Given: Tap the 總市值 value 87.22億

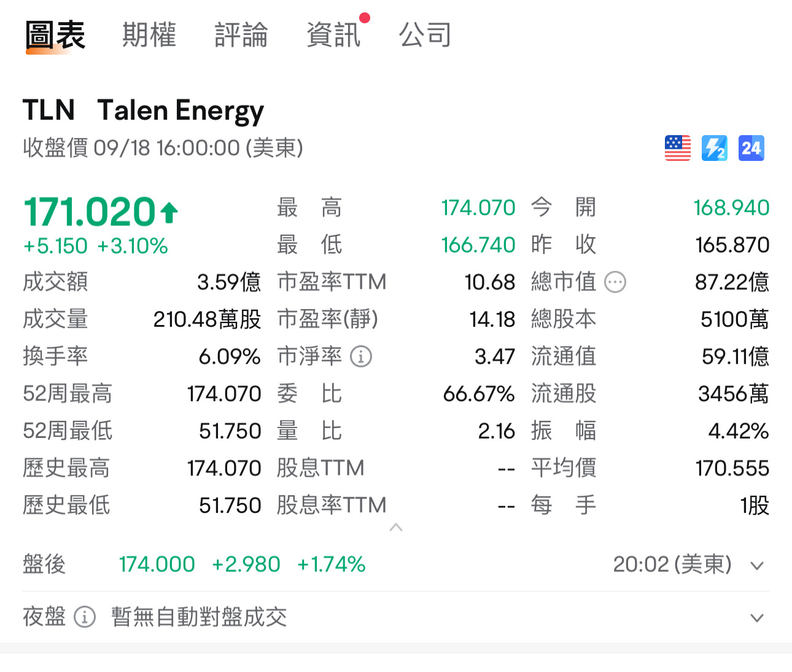Looking at the screenshot, I should click(x=732, y=282).
